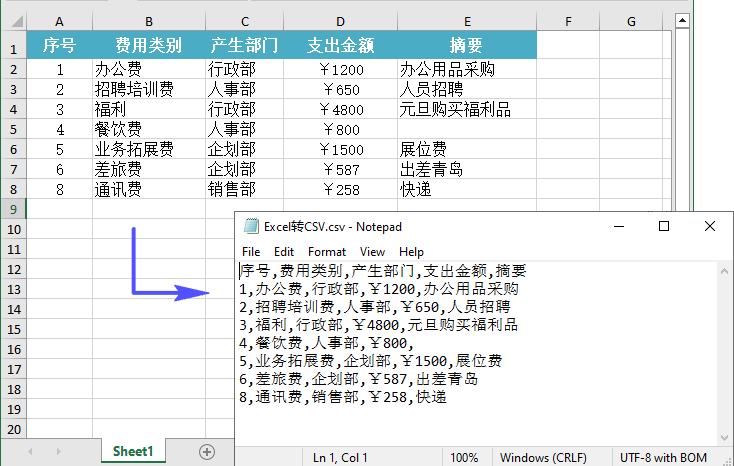Click Excel vertical scrollbar up arrow

683,21
